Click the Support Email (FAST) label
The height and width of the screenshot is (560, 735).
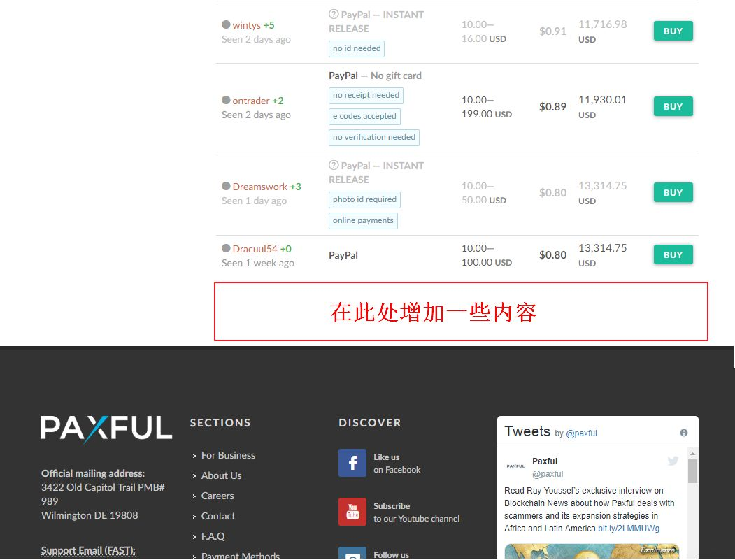pyautogui.click(x=88, y=550)
